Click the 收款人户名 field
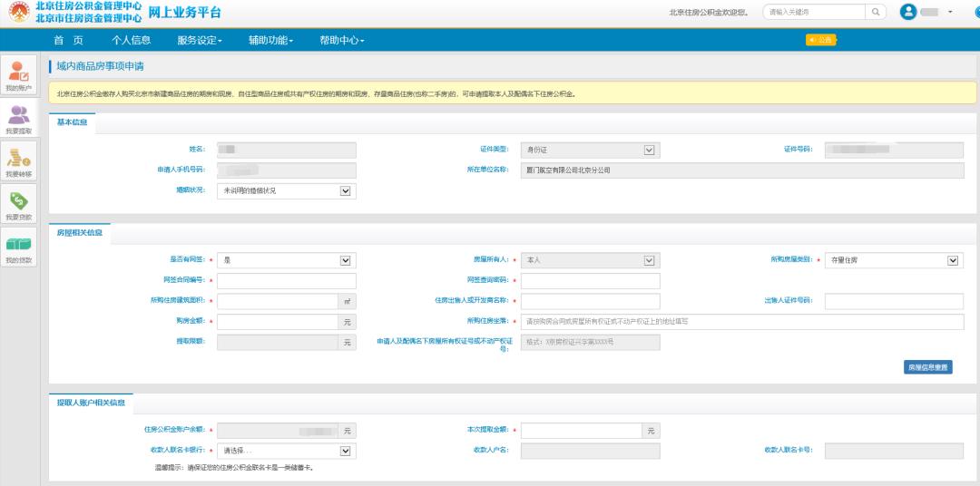 [x=590, y=451]
